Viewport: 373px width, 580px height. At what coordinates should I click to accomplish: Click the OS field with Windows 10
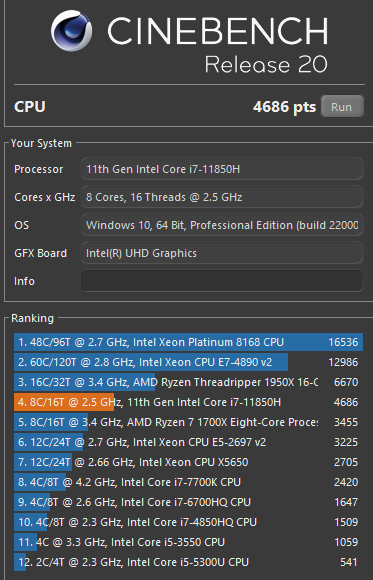(222, 225)
